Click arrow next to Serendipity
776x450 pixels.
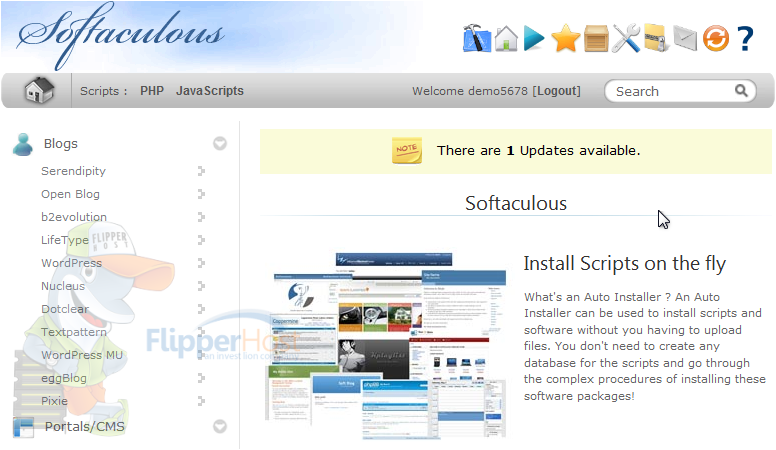[200, 171]
